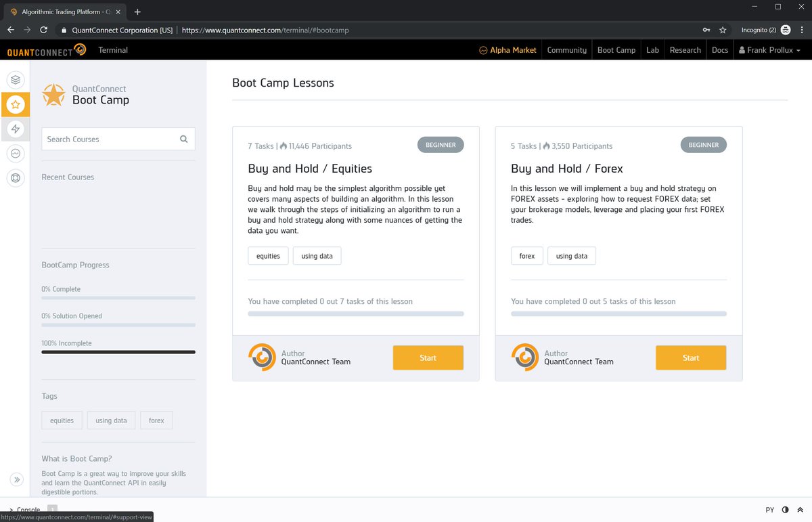Open the Alpha Market link
The height and width of the screenshot is (522, 812).
(x=507, y=49)
